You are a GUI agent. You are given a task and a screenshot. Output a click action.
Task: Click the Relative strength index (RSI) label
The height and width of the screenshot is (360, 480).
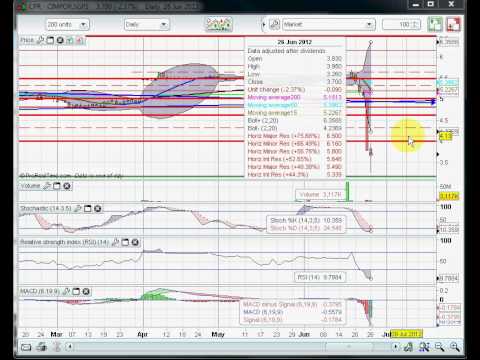(65, 242)
